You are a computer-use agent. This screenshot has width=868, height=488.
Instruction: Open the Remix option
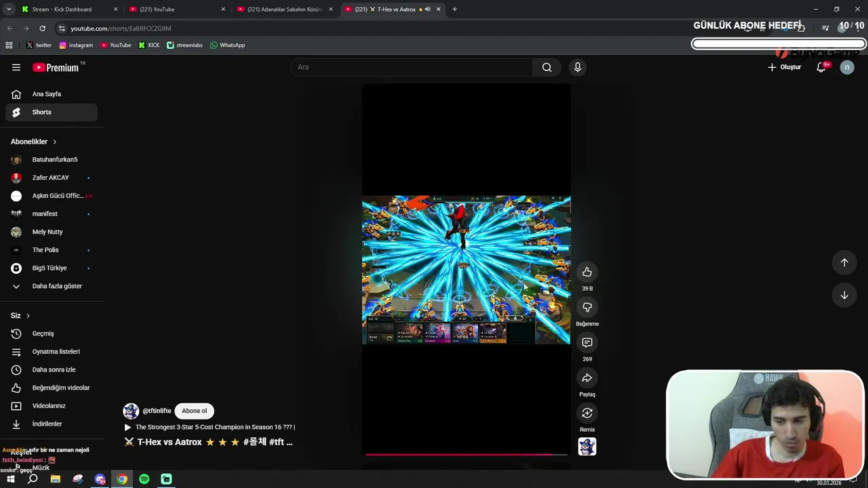pyautogui.click(x=587, y=413)
